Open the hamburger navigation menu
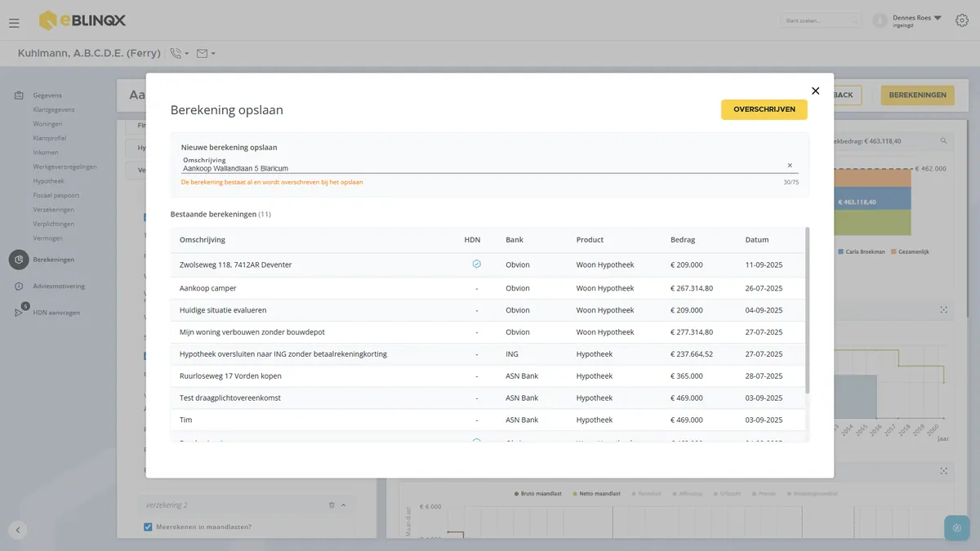This screenshot has width=980, height=551. tap(14, 23)
